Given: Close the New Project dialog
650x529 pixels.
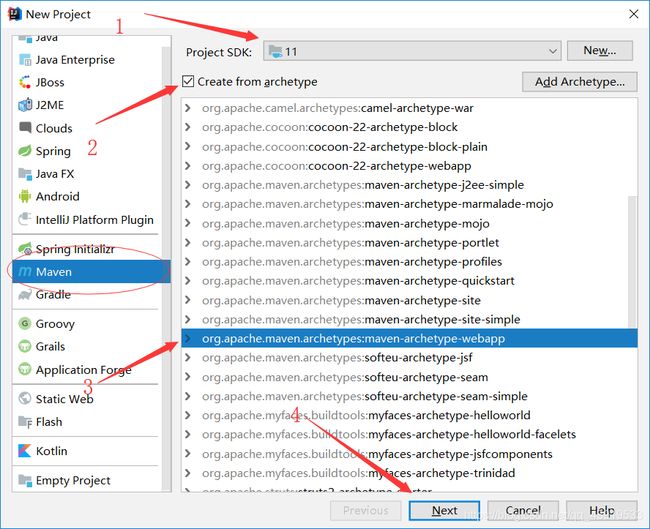Looking at the screenshot, I should (633, 14).
